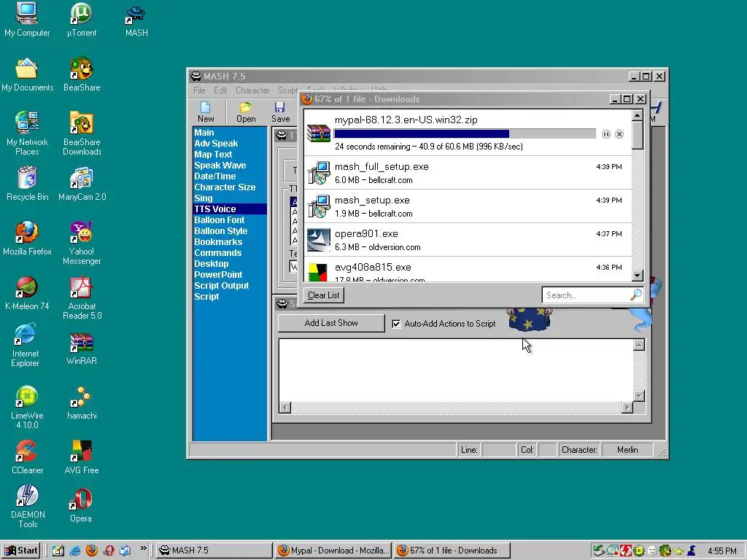The width and height of the screenshot is (747, 560).
Task: Expand the quick launch chevron on taskbar
Action: (x=143, y=549)
